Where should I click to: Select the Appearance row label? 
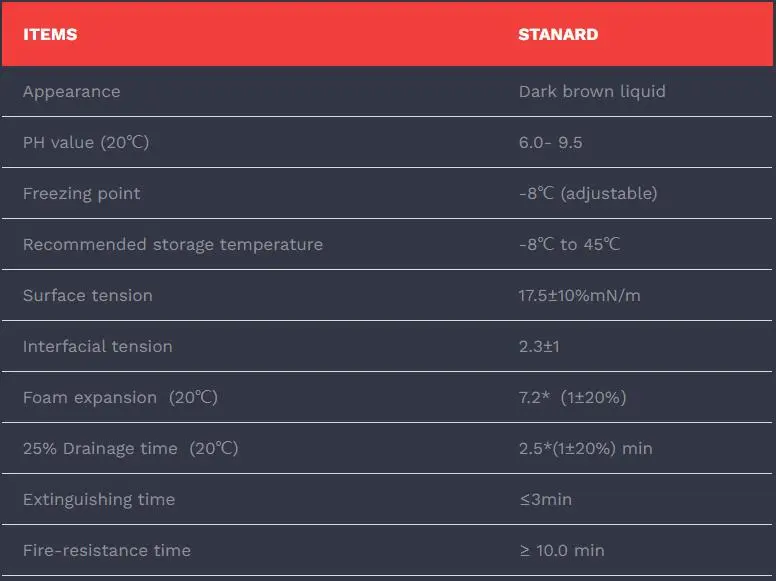[x=71, y=91]
